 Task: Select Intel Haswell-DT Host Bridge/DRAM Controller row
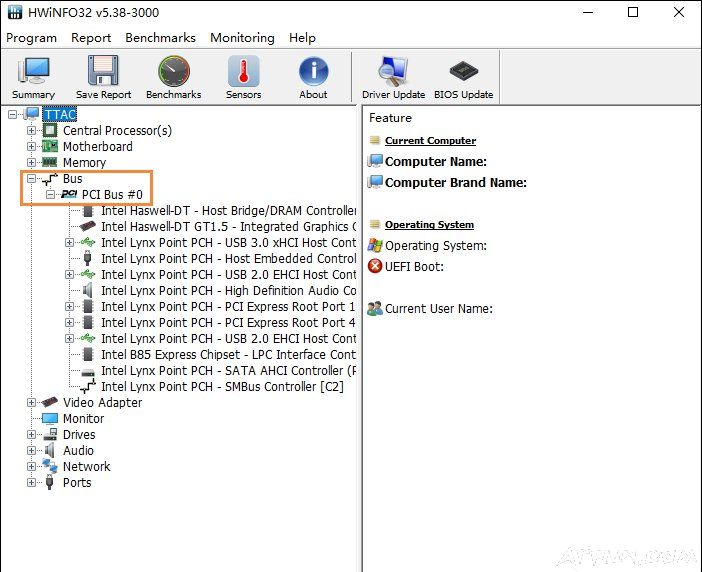(x=229, y=210)
